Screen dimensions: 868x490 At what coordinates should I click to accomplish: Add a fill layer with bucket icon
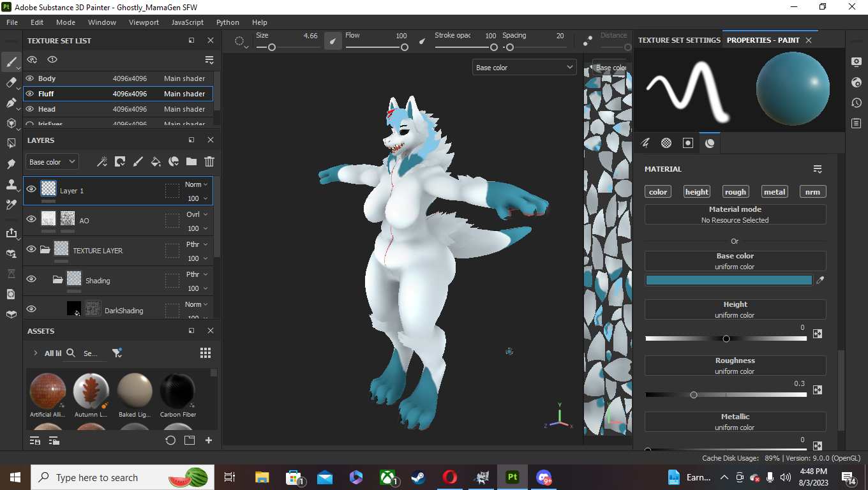[155, 162]
